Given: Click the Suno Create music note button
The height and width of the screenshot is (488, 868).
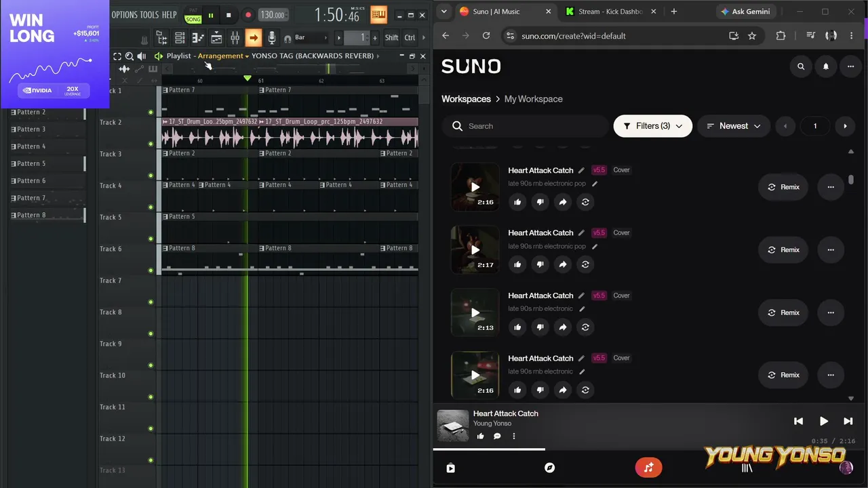Looking at the screenshot, I should (649, 468).
